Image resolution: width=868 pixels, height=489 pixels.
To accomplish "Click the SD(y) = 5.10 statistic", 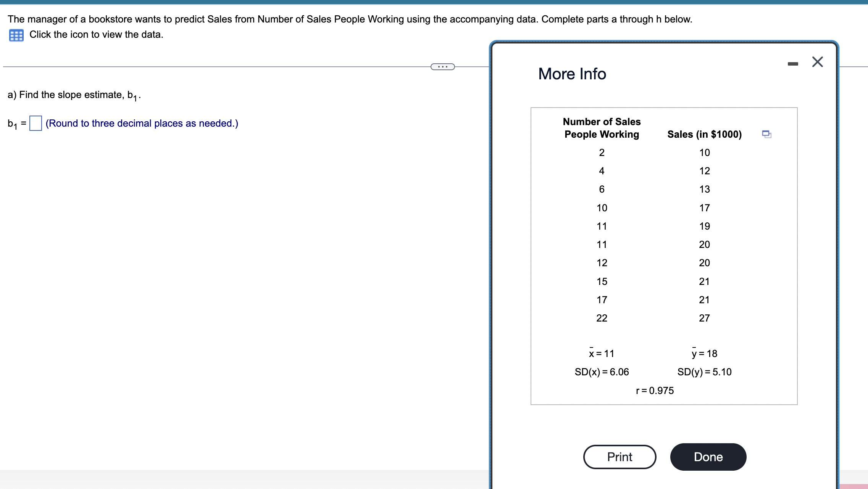I will 704,372.
